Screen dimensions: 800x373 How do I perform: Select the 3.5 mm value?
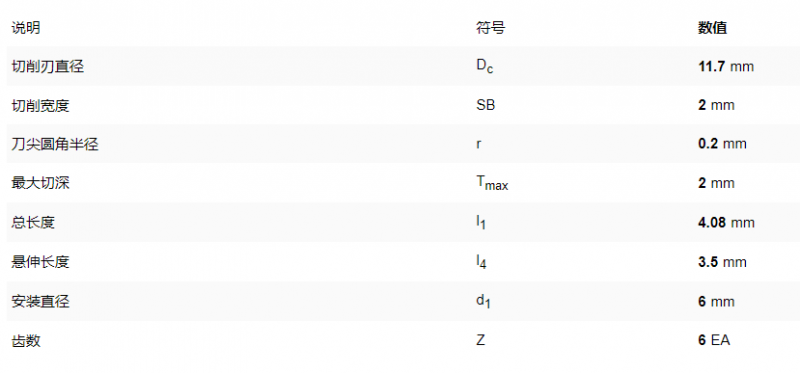pos(722,262)
